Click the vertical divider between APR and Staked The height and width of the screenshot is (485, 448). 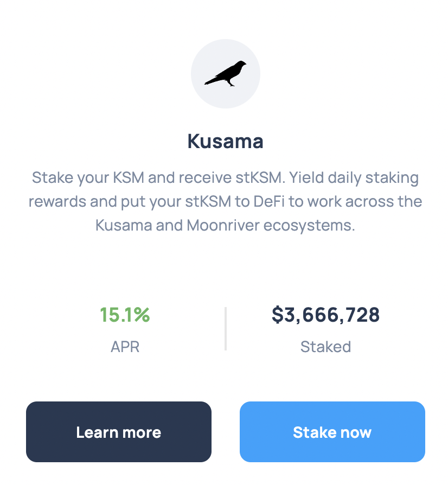tap(226, 329)
